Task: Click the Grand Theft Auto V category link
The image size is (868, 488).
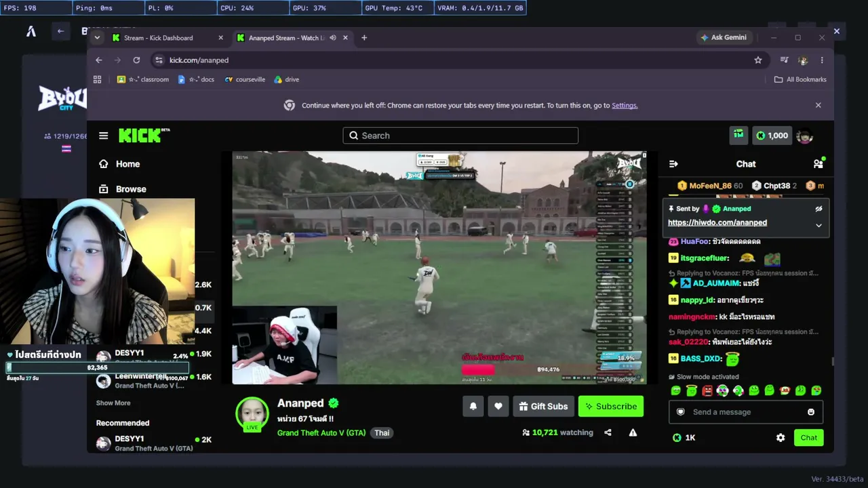Action: point(321,433)
